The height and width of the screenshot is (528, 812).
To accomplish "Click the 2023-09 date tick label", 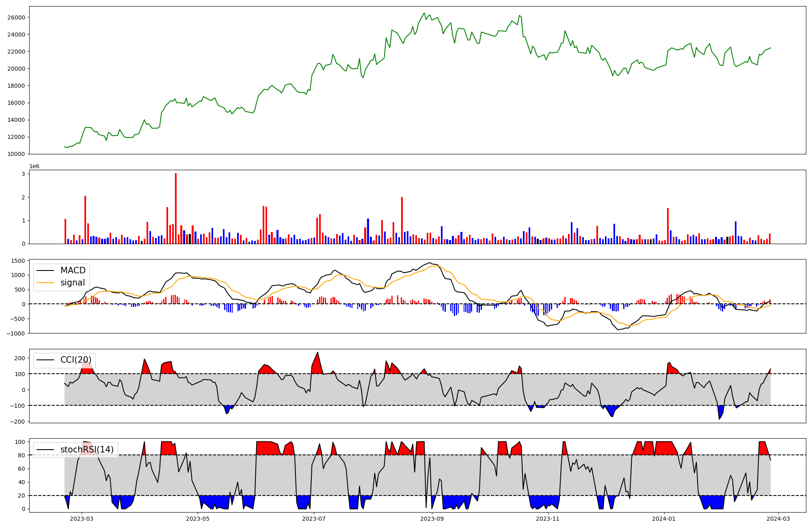I will (432, 519).
